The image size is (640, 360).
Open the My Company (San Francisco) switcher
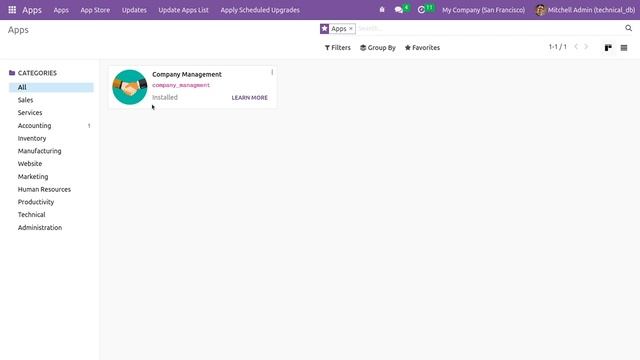pos(483,10)
